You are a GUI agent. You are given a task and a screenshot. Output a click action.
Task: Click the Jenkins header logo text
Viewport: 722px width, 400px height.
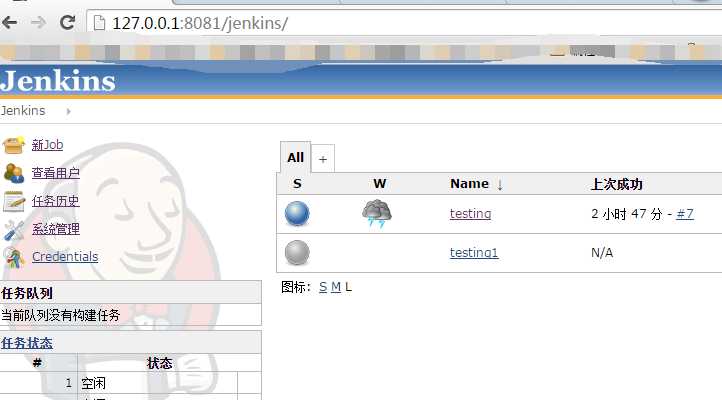pyautogui.click(x=58, y=81)
